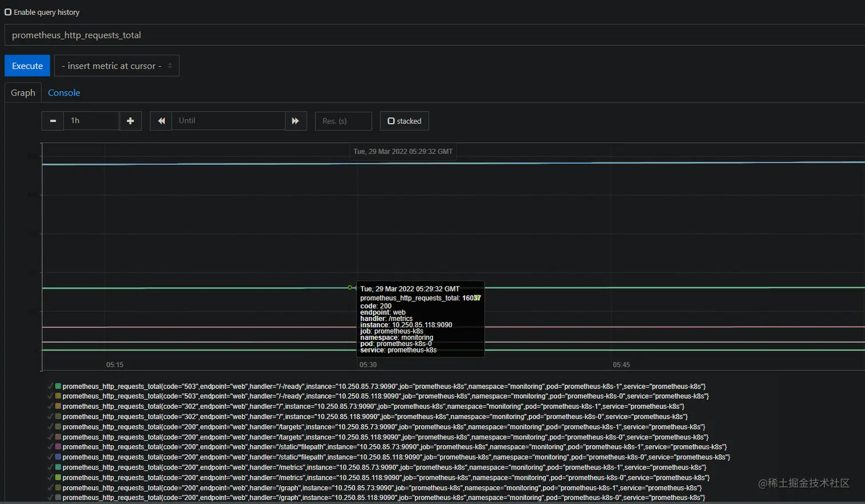Click the hovered data point on the green line
This screenshot has width=865, height=504.
[350, 288]
